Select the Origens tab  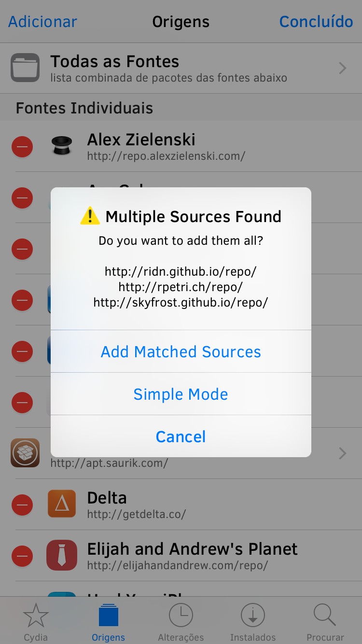[108, 622]
